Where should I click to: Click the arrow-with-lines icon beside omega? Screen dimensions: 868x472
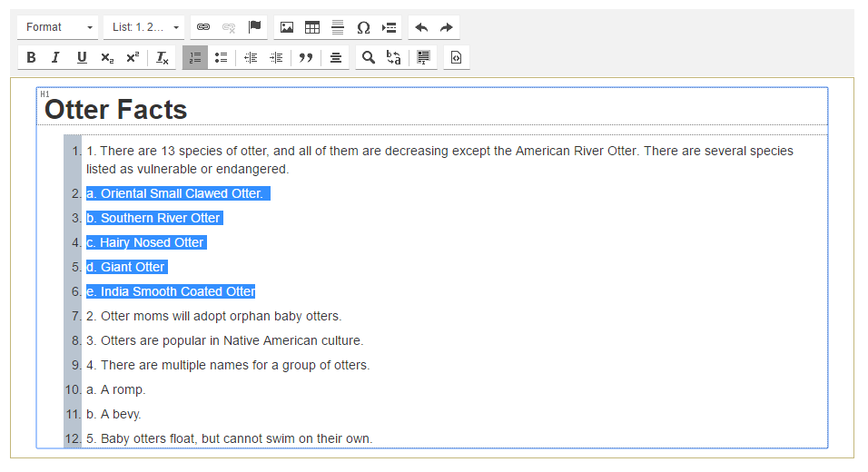(390, 27)
